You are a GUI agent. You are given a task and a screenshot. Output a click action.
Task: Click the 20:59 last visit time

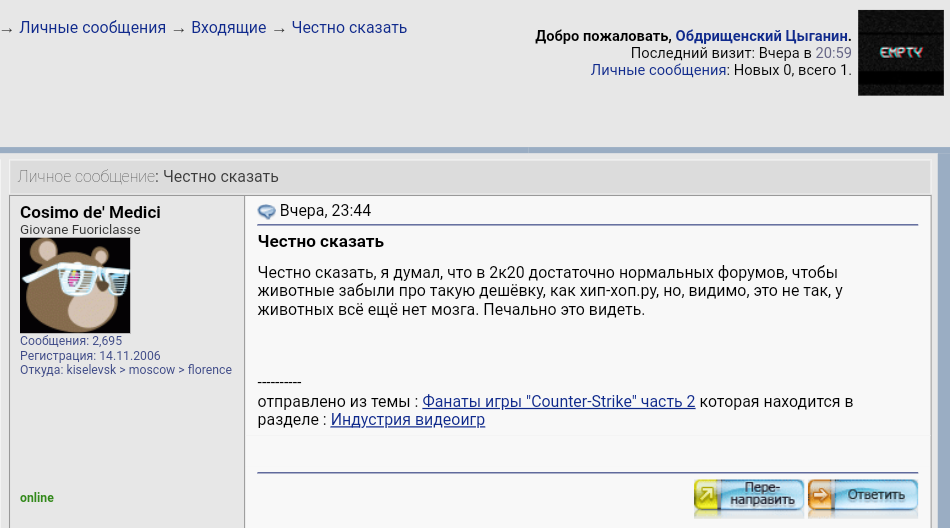[x=833, y=53]
